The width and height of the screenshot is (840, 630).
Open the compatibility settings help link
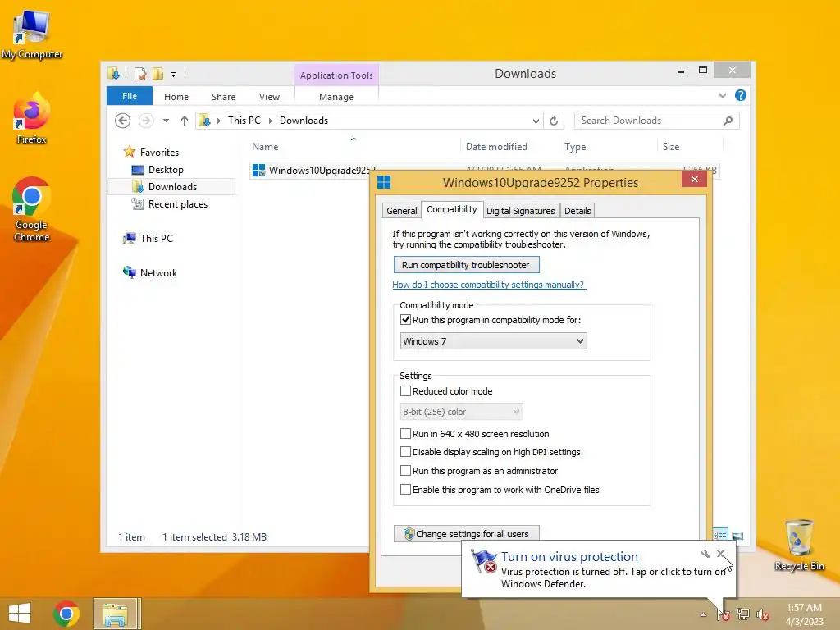pyautogui.click(x=489, y=285)
